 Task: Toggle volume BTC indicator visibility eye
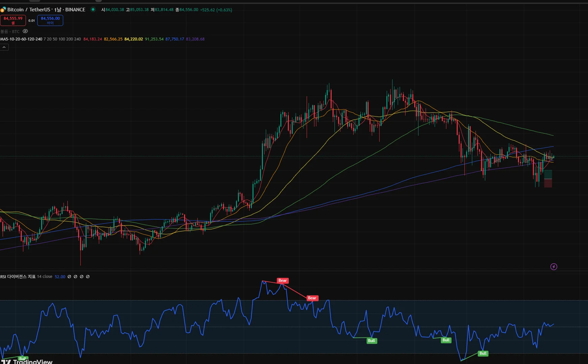click(25, 31)
